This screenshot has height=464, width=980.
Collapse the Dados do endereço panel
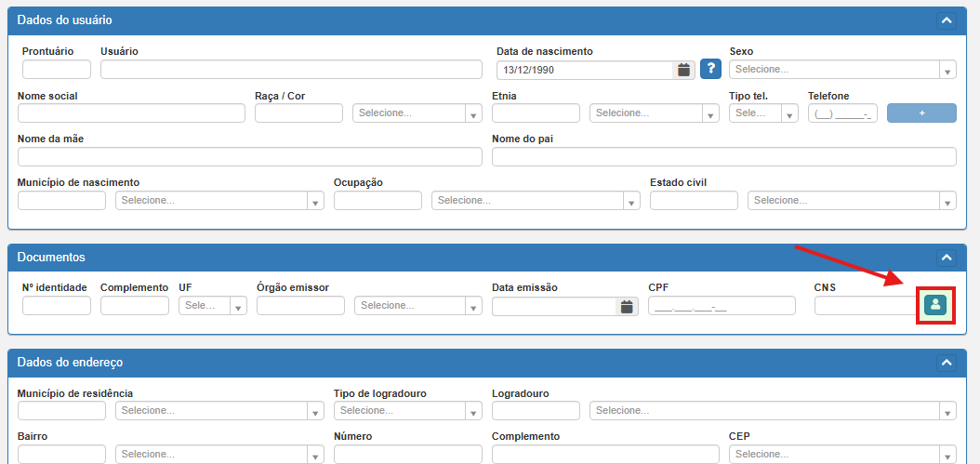(946, 362)
